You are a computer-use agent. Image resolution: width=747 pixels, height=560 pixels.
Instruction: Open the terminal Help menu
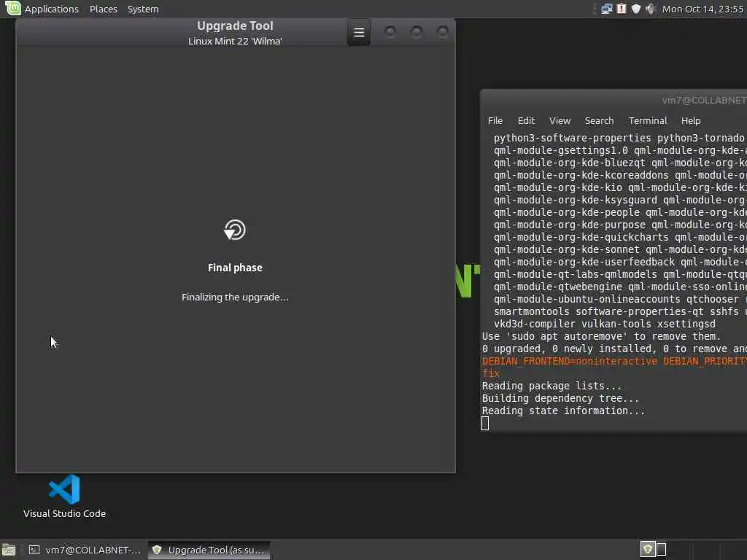[x=690, y=120]
